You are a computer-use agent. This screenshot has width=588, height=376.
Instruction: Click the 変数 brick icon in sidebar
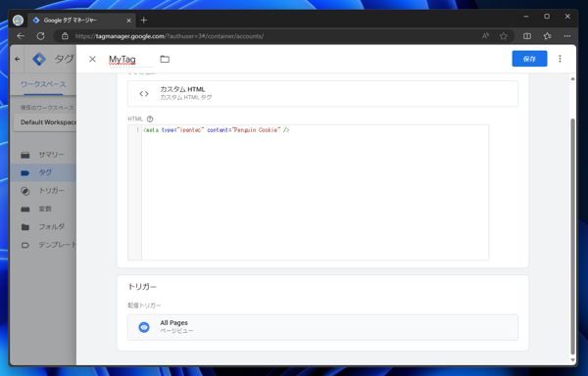(25, 209)
